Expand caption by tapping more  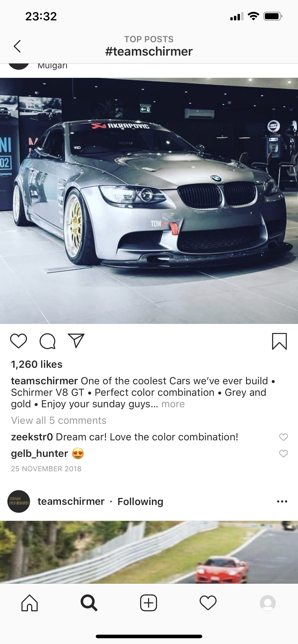[173, 404]
